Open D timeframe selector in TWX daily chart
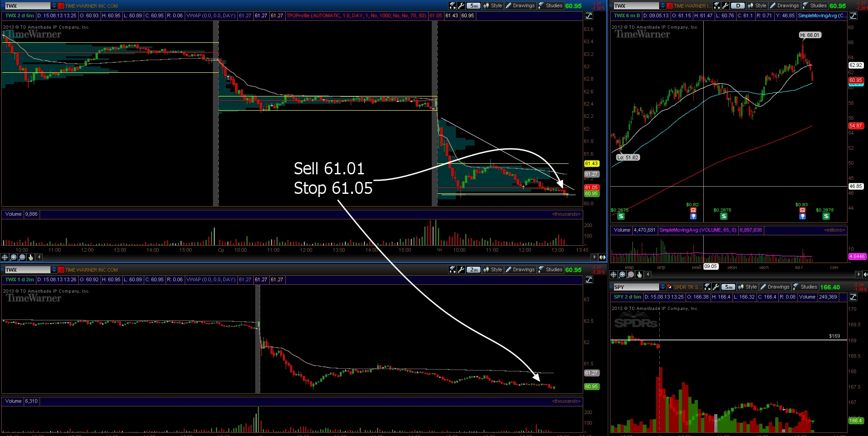 [738, 6]
